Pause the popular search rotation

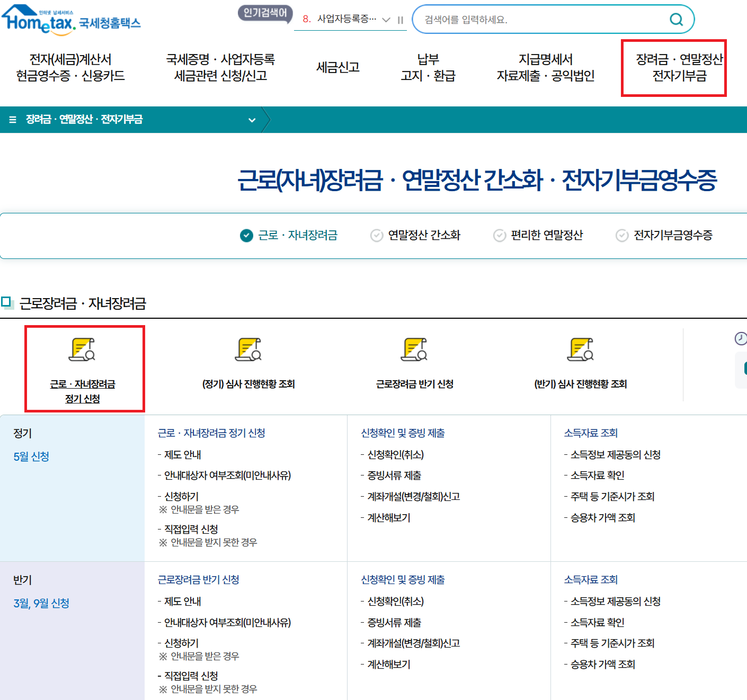(x=401, y=20)
